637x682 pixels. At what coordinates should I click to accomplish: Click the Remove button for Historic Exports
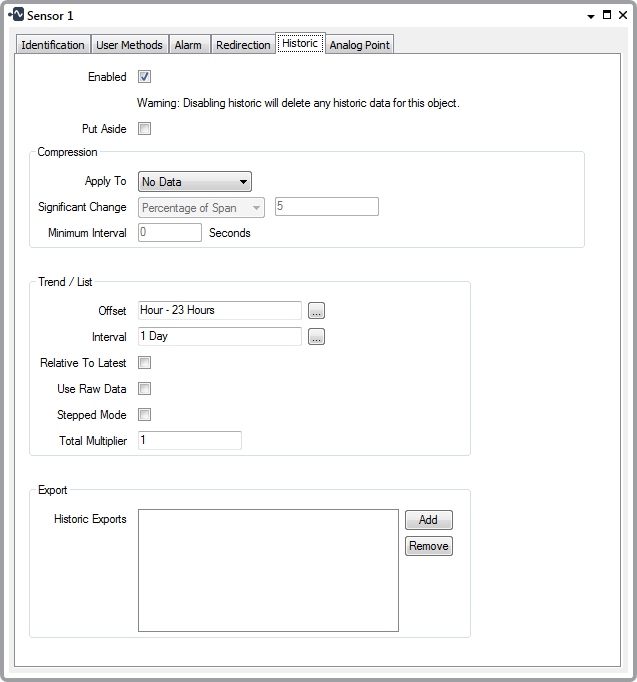coord(428,546)
